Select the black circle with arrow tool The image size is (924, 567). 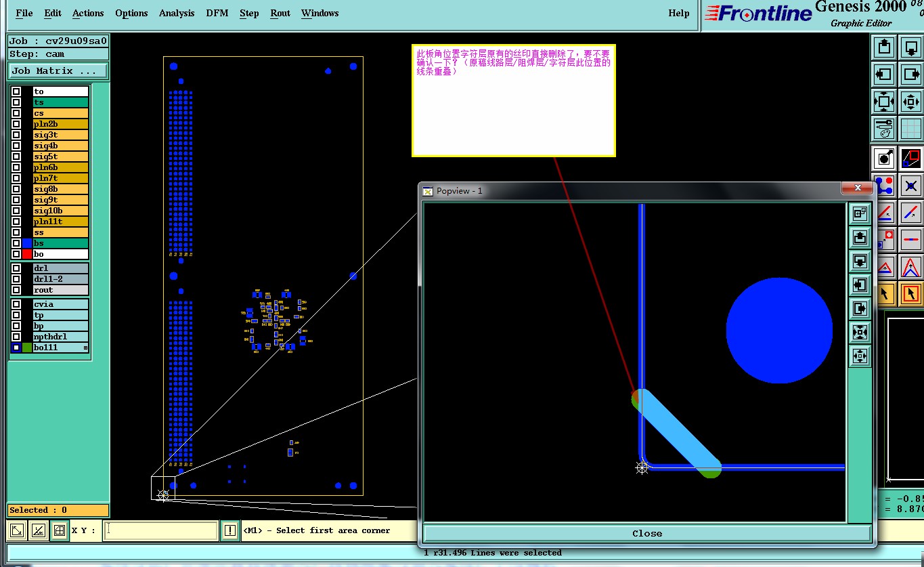click(884, 159)
